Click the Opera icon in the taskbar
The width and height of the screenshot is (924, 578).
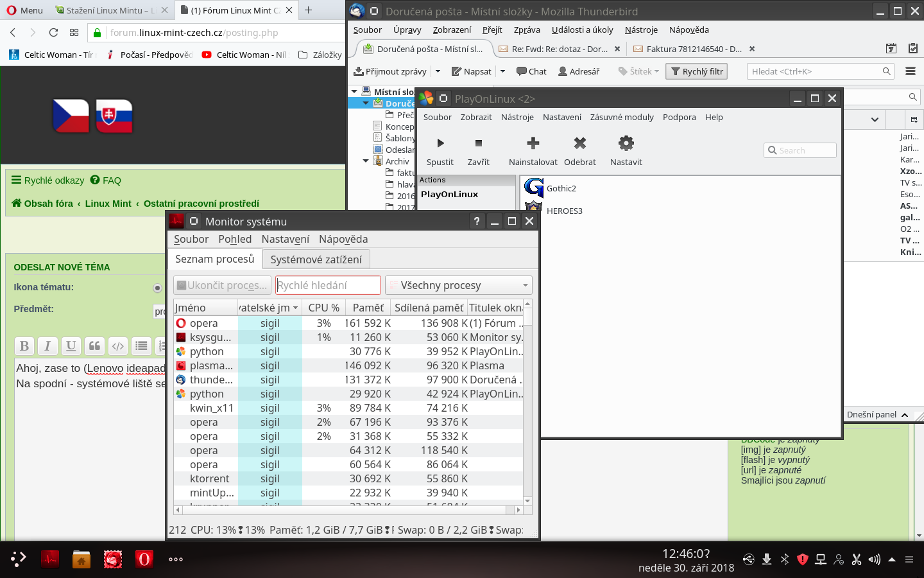click(144, 559)
